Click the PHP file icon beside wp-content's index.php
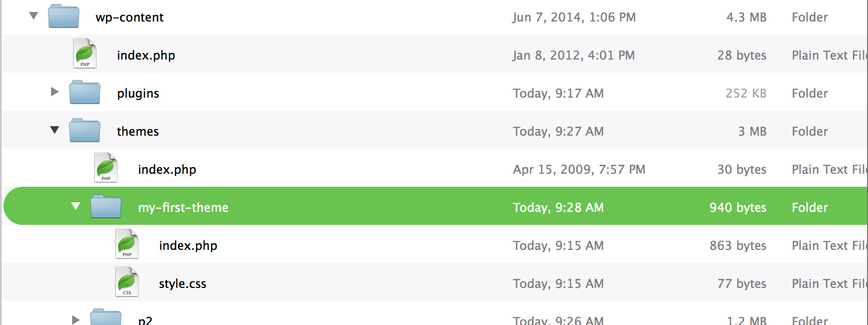868x325 pixels. [x=84, y=54]
